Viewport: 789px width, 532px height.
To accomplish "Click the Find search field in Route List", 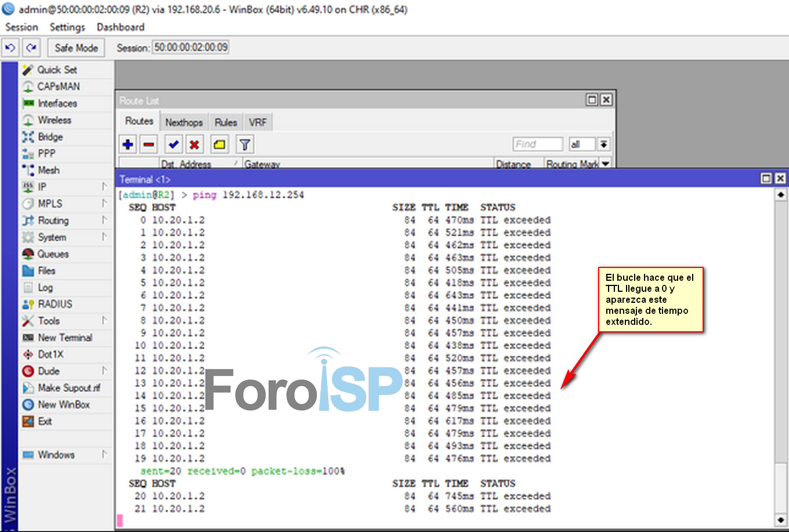I will click(x=537, y=144).
